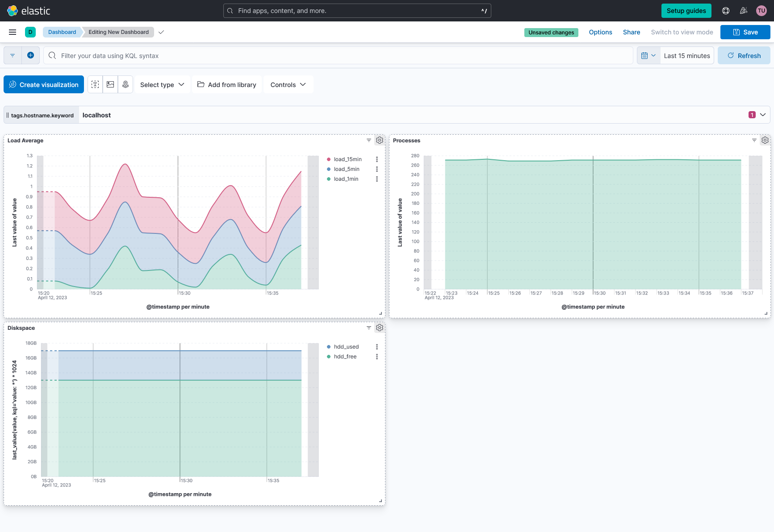Save the dashboard

pyautogui.click(x=745, y=32)
